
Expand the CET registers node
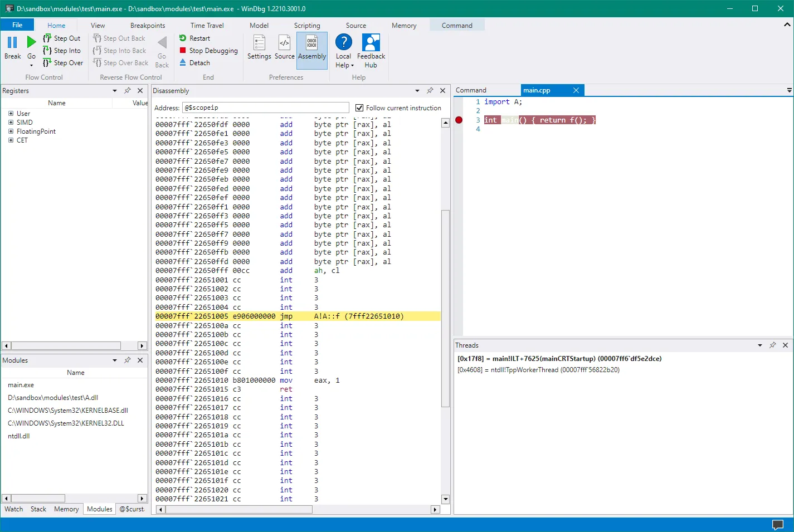(x=11, y=140)
